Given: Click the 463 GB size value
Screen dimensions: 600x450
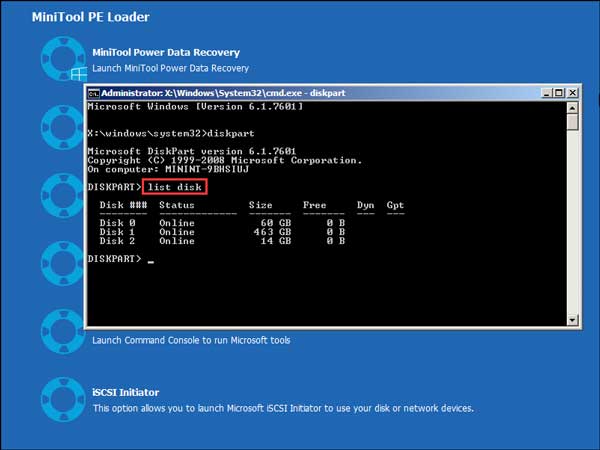Looking at the screenshot, I should click(x=272, y=232).
